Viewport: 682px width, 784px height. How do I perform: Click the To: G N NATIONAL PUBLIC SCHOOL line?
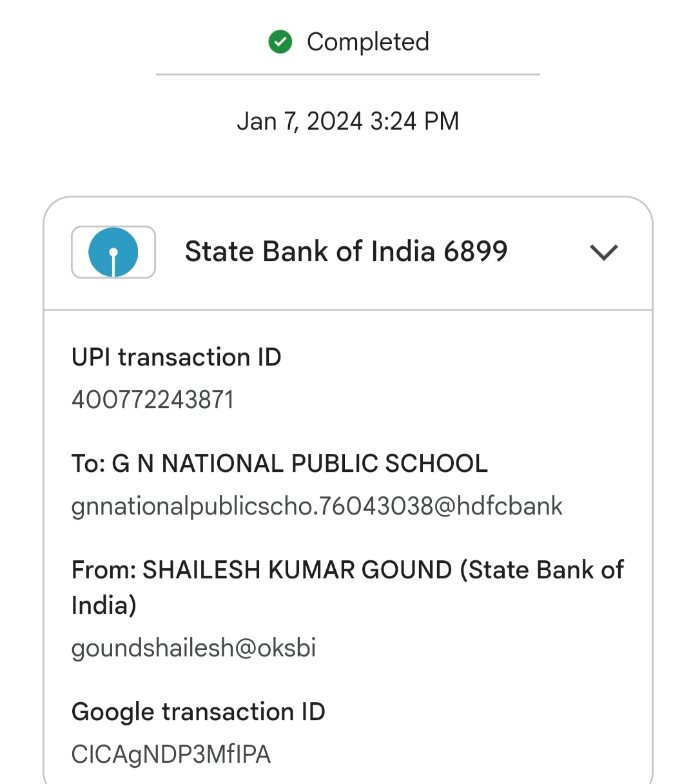click(280, 464)
